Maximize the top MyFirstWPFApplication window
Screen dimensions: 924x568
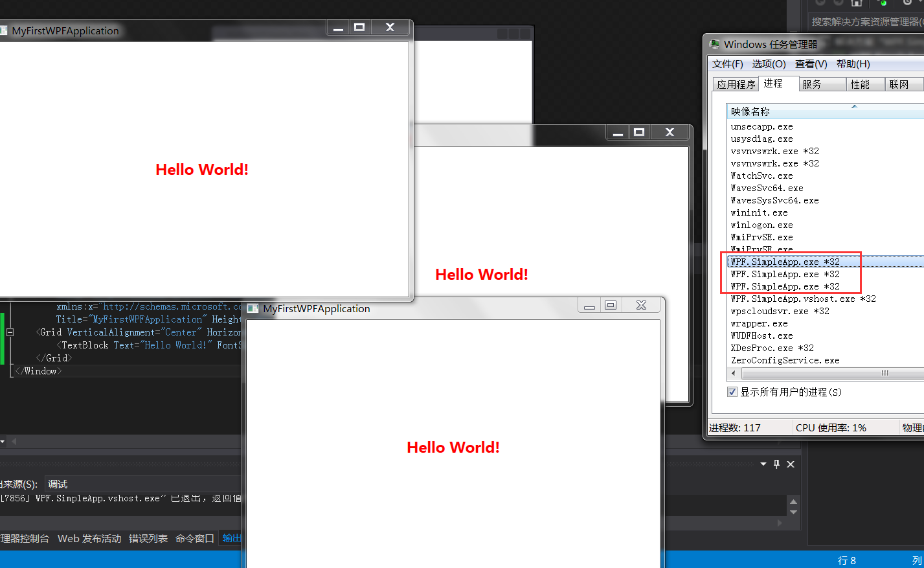359,27
